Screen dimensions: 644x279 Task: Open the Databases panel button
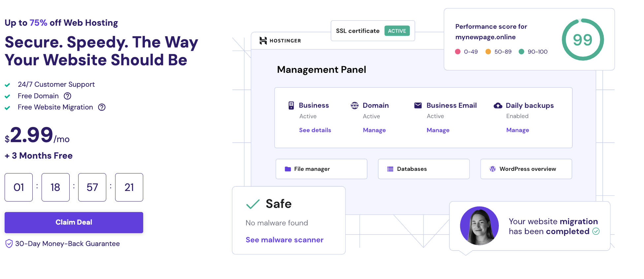(x=424, y=169)
